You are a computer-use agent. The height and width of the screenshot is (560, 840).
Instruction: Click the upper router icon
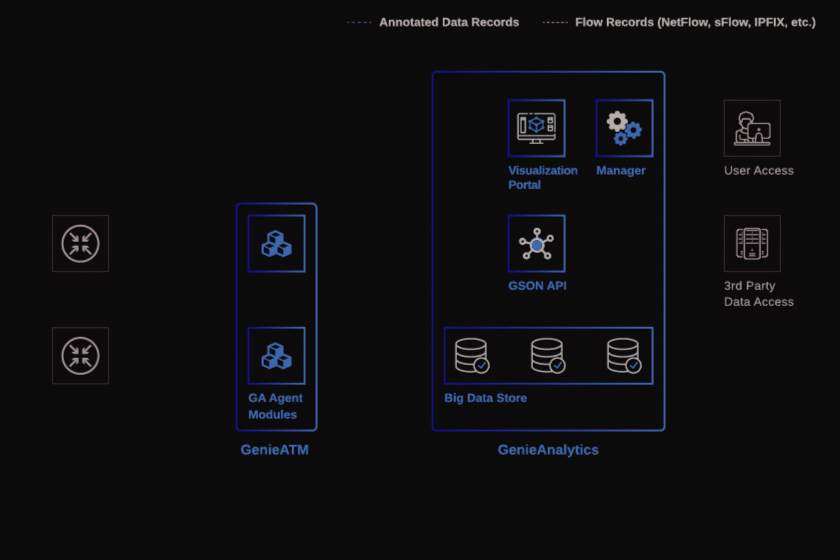pos(80,244)
